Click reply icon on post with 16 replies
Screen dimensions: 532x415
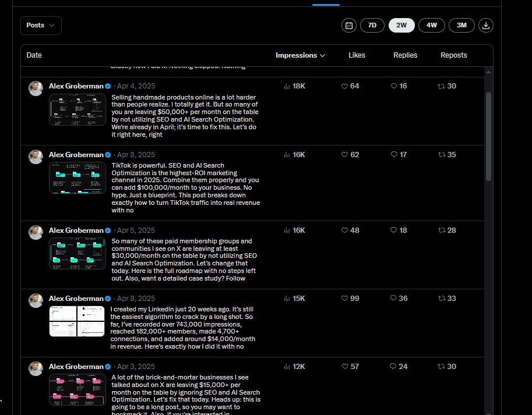(393, 86)
